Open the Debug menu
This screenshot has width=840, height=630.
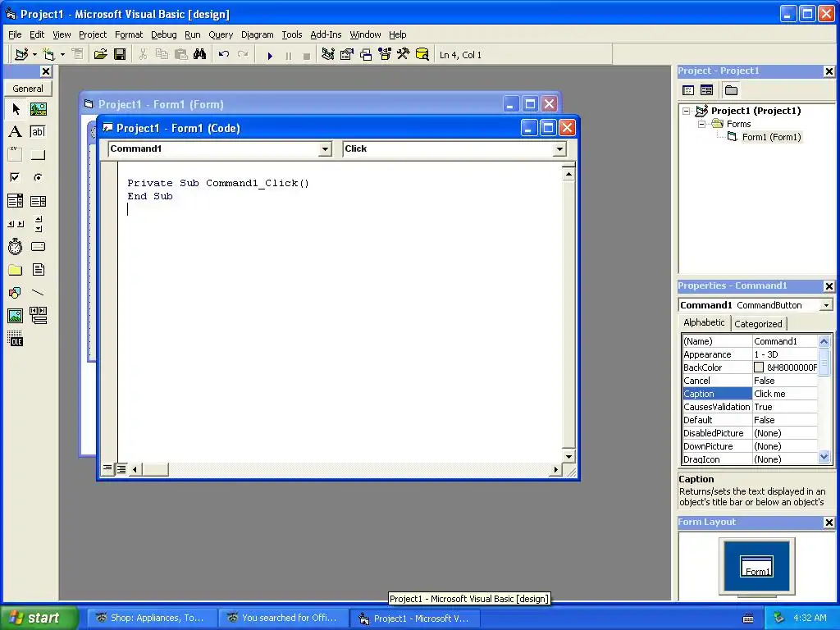(163, 34)
